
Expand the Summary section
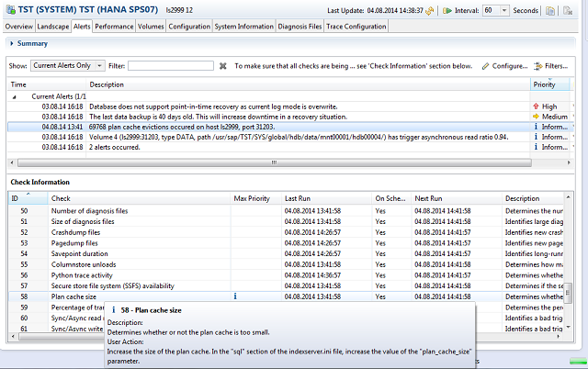12,43
